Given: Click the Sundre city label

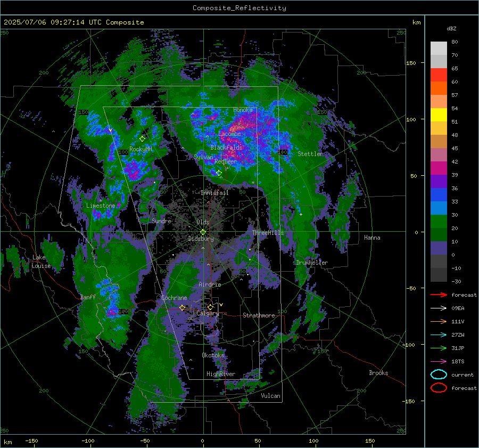Looking at the screenshot, I should point(161,221).
